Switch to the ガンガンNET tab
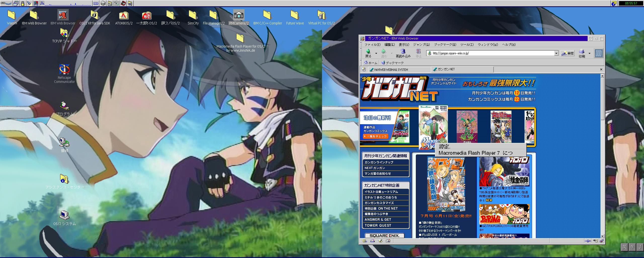The width and height of the screenshot is (644, 258). tap(462, 69)
